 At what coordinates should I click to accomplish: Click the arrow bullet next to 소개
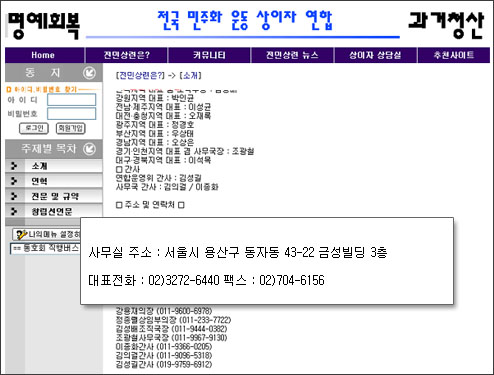pyautogui.click(x=14, y=166)
